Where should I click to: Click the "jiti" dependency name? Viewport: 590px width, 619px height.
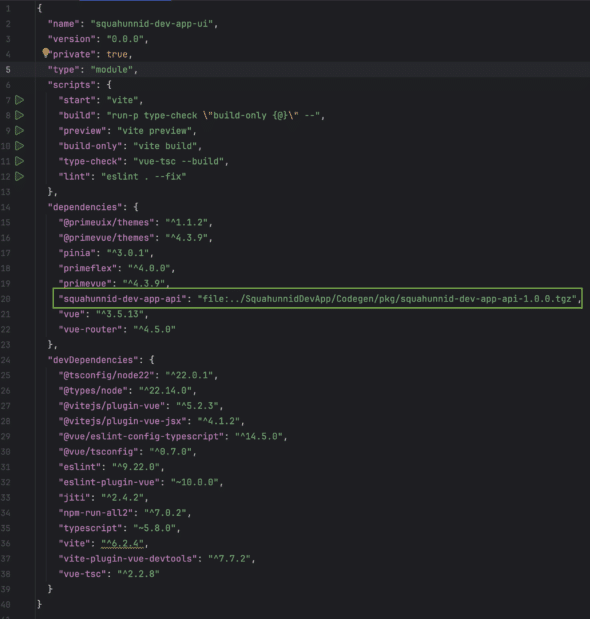click(x=74, y=498)
